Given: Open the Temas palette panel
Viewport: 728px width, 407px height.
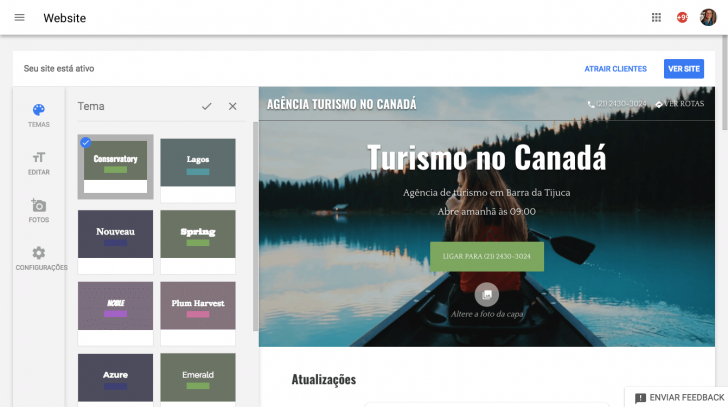Looking at the screenshot, I should click(x=39, y=115).
